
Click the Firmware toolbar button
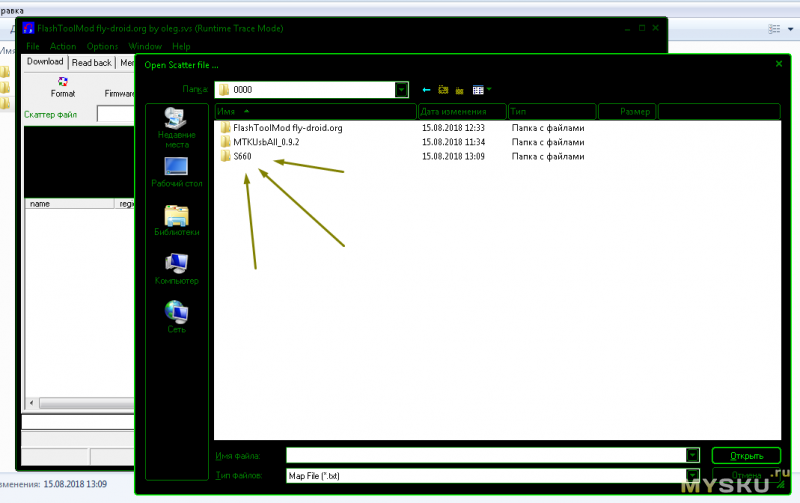click(119, 93)
